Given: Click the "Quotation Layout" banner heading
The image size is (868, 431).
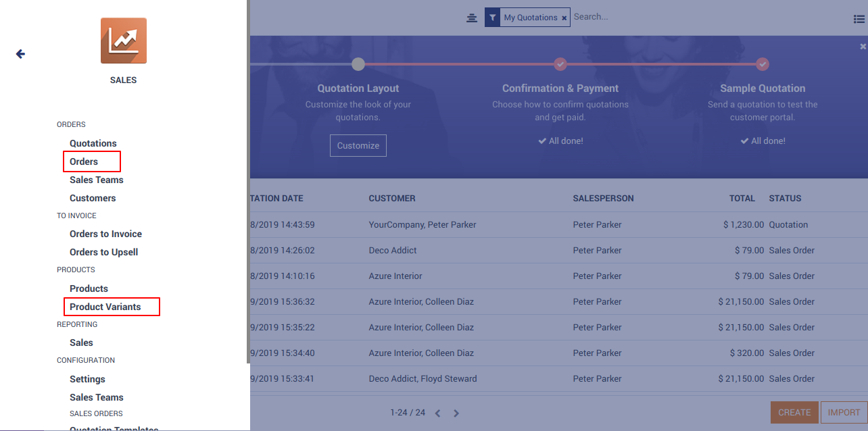Looking at the screenshot, I should pos(358,88).
